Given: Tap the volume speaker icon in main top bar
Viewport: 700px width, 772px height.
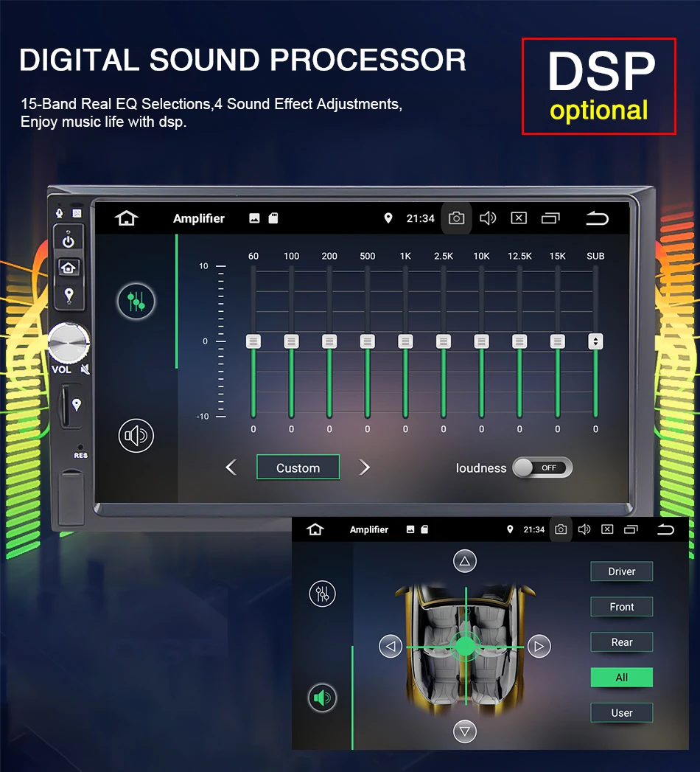Looking at the screenshot, I should tap(488, 218).
